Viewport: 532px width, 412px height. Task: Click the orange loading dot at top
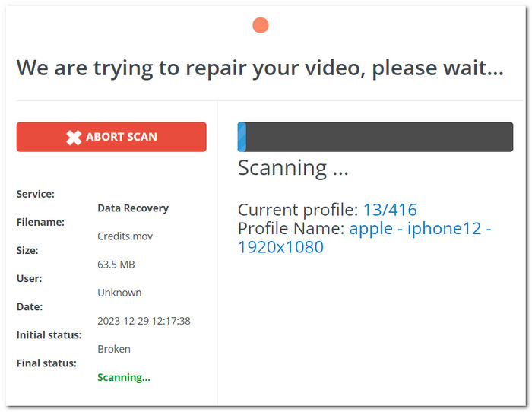pos(261,25)
